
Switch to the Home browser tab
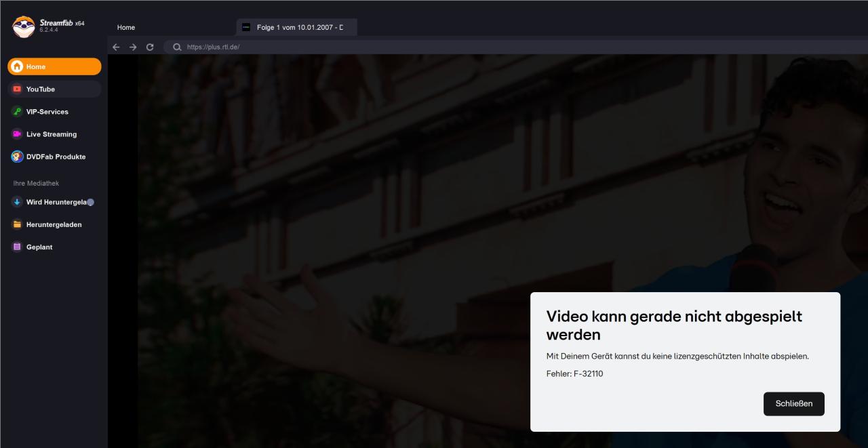click(126, 27)
